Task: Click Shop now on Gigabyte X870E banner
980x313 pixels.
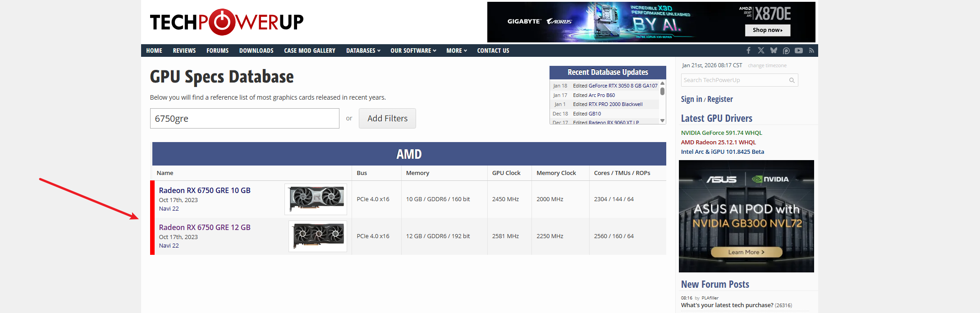Action: pos(767,30)
